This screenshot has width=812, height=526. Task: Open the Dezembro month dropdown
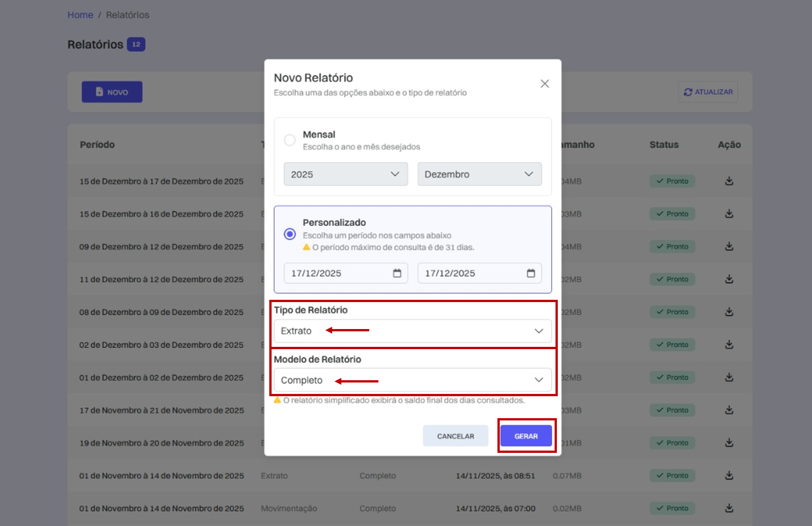[x=480, y=174]
